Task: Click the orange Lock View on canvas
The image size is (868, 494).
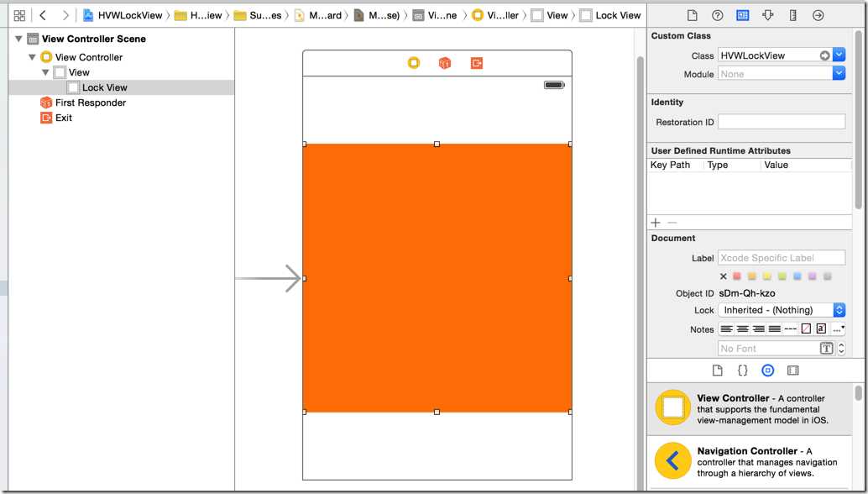Action: 437,278
